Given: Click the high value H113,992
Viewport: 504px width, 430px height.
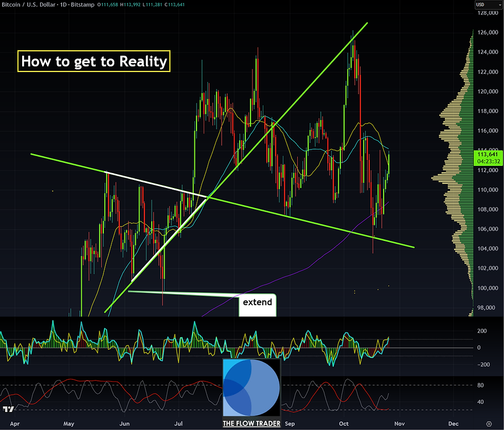Looking at the screenshot, I should pyautogui.click(x=130, y=5).
